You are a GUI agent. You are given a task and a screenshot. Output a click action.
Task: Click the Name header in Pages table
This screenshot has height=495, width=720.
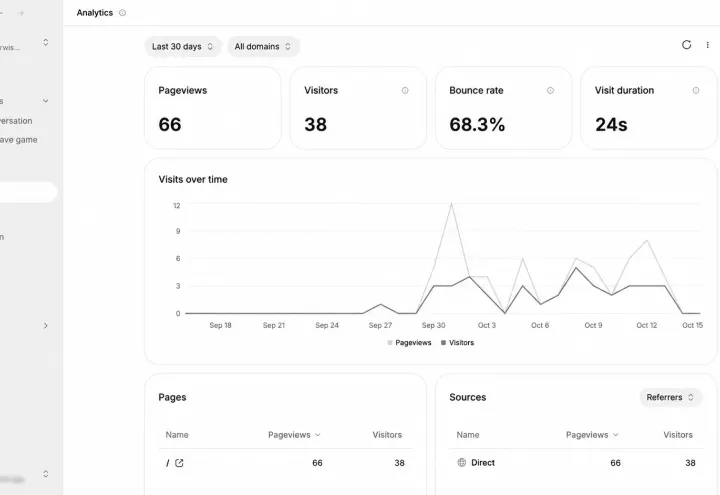177,435
